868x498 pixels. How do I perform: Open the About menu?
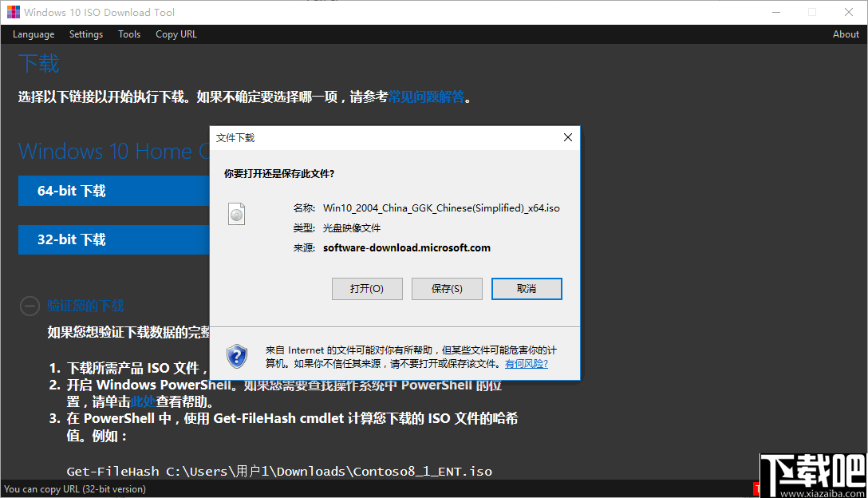[x=846, y=34]
